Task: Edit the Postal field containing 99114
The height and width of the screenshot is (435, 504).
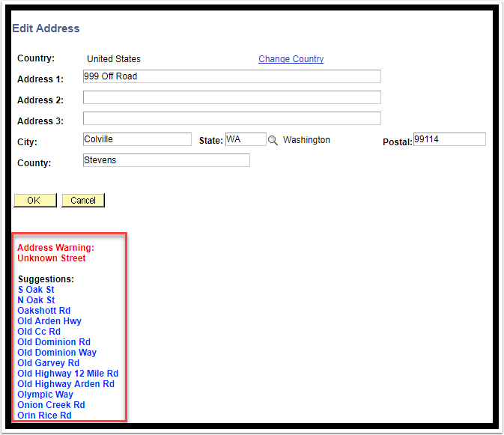Action: (x=449, y=139)
